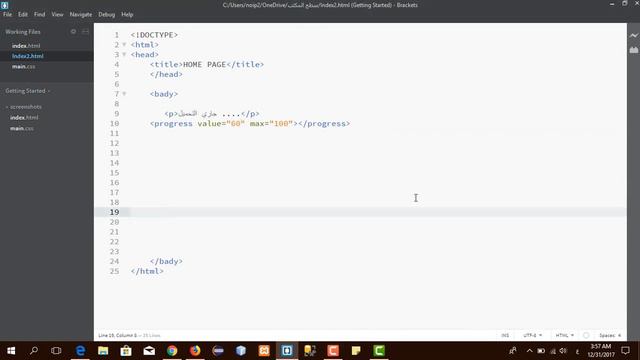This screenshot has height=360, width=640.
Task: Click the linting status circle in status bar
Action: 586,335
